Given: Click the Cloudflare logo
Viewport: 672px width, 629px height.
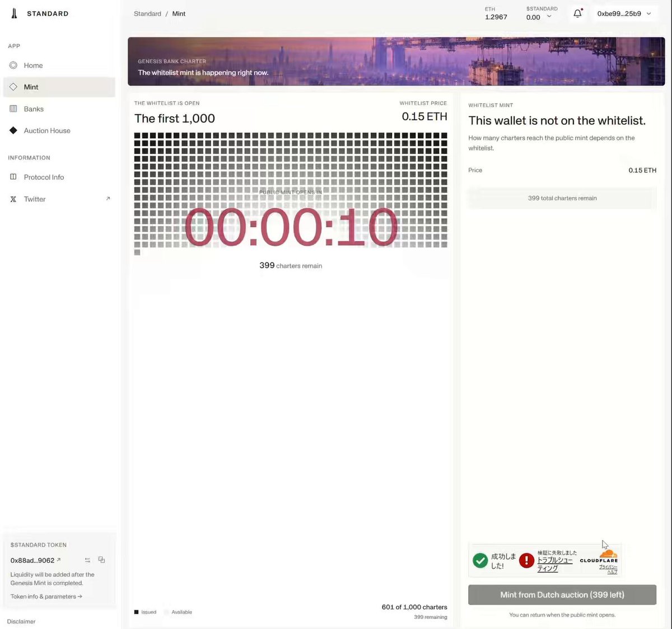Looking at the screenshot, I should [599, 556].
